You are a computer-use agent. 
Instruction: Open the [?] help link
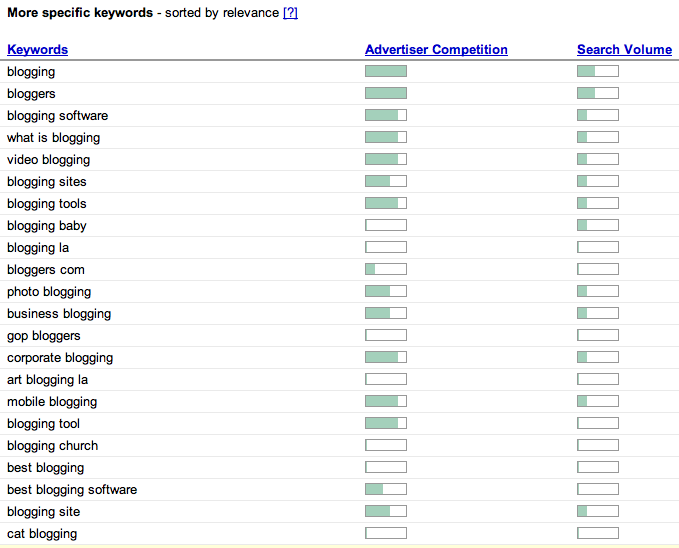click(290, 13)
